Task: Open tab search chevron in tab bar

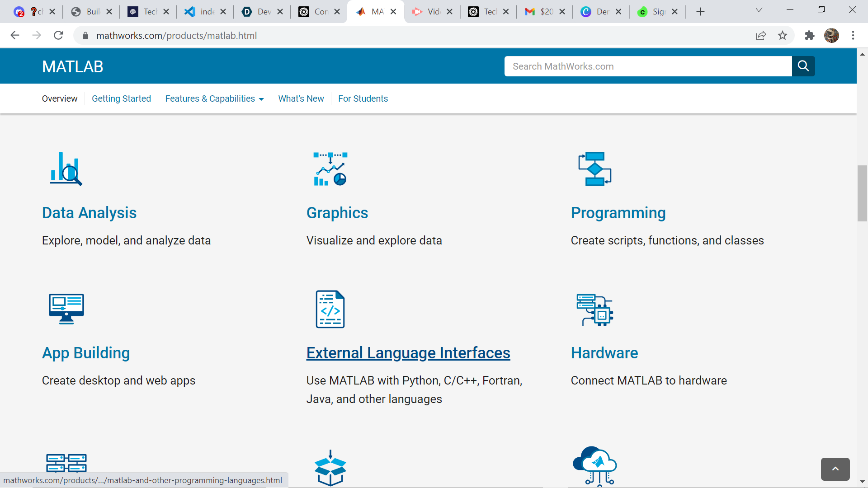Action: (x=759, y=10)
